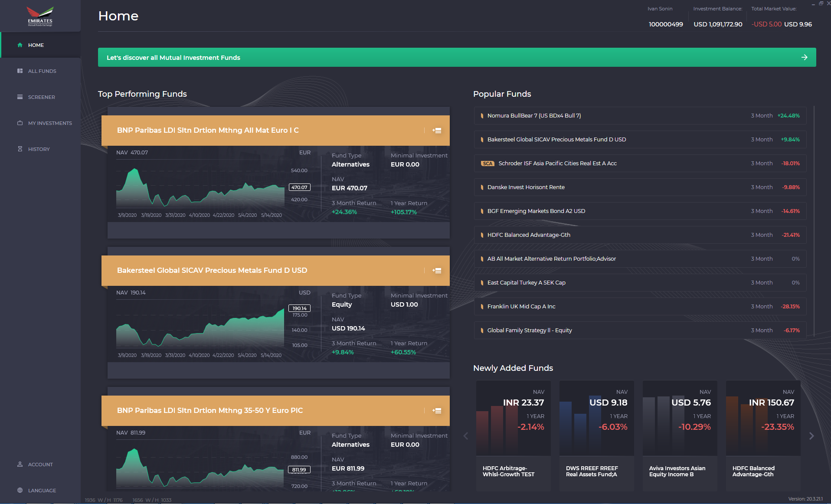Click the Account person icon
Viewport: 831px width, 504px height.
pyautogui.click(x=20, y=465)
